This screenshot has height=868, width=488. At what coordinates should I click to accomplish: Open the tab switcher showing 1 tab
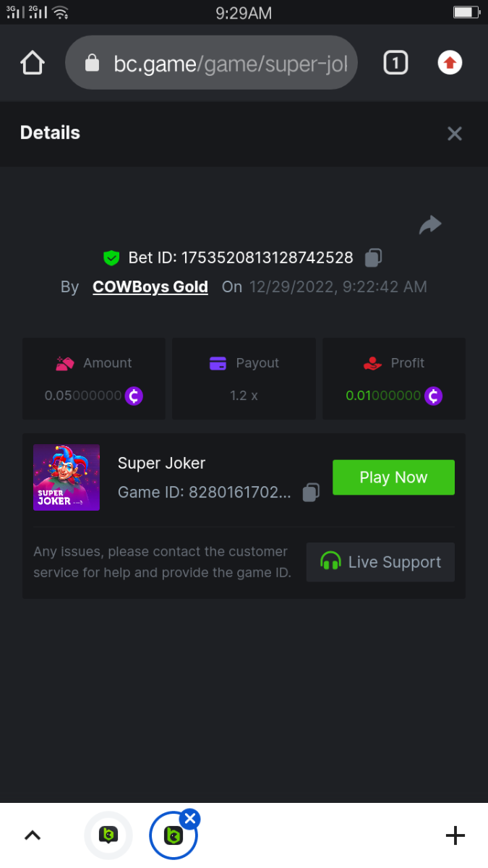pos(395,64)
